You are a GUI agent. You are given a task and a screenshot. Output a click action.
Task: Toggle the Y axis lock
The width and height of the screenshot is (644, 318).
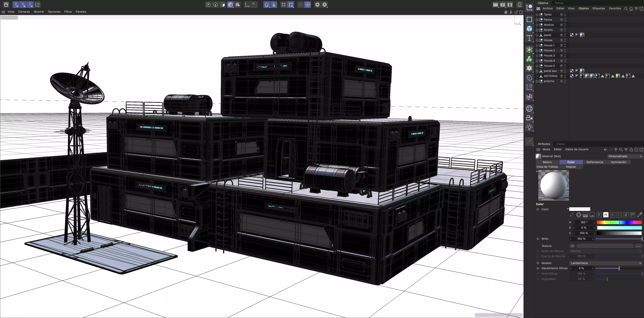[x=23, y=4]
